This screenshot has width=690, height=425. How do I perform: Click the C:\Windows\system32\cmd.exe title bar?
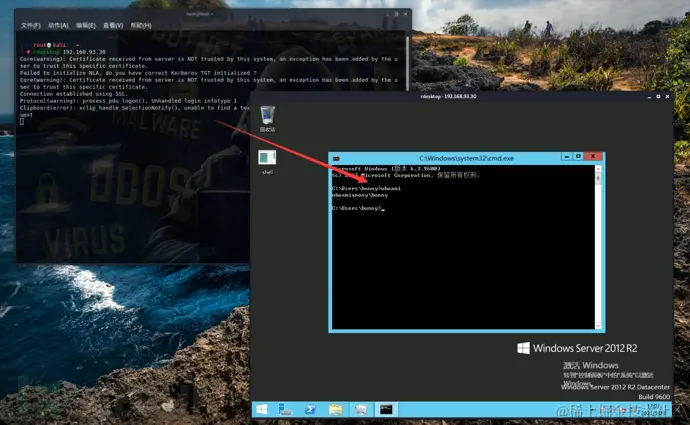coord(466,158)
